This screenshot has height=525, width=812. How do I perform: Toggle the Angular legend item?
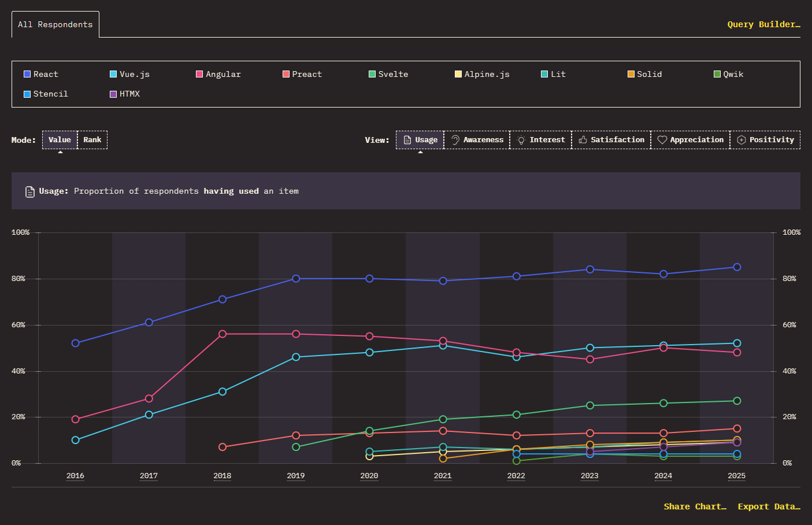(x=218, y=74)
